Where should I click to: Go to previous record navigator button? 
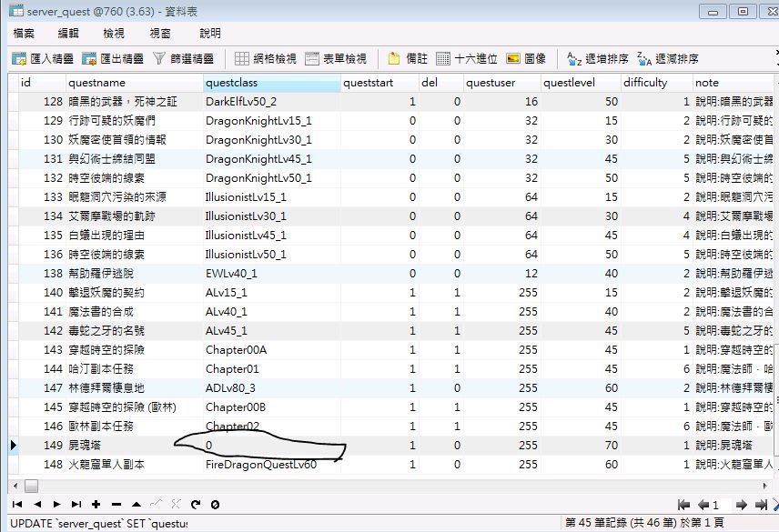coord(37,504)
